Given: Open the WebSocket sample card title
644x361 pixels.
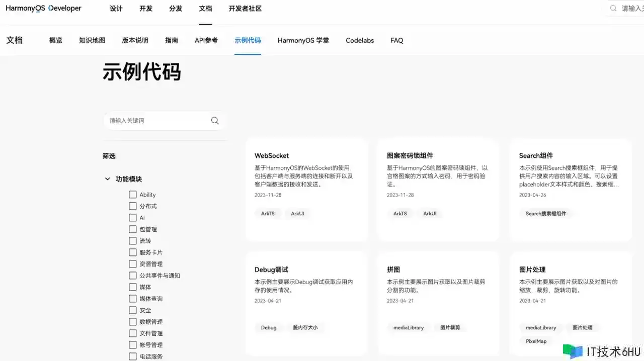Looking at the screenshot, I should click(272, 155).
